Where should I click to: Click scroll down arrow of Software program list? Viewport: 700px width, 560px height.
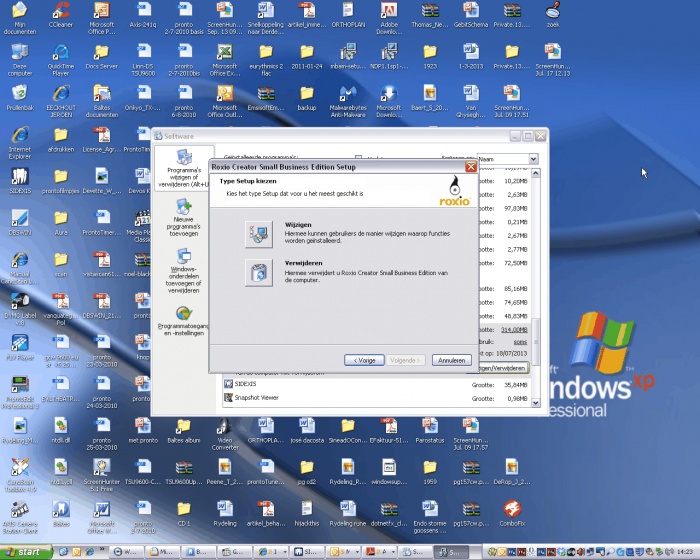point(536,403)
